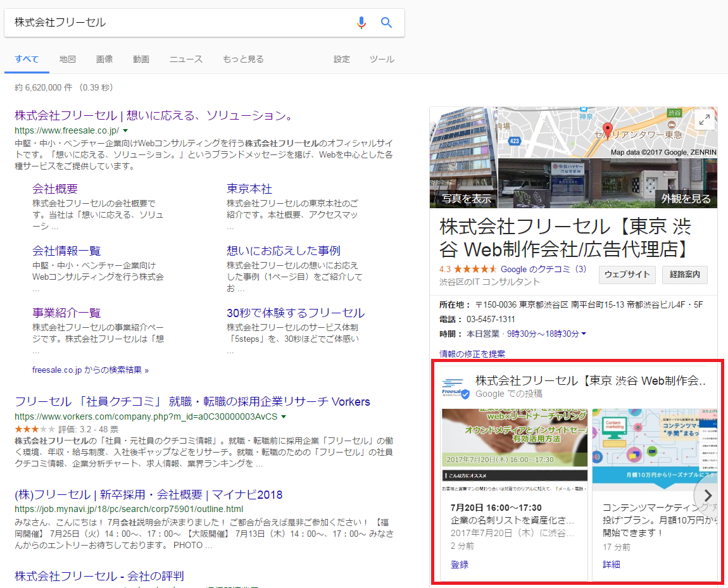This screenshot has height=588, width=728.
Task: Click the 写真を表示 building photo
Action: [x=463, y=158]
